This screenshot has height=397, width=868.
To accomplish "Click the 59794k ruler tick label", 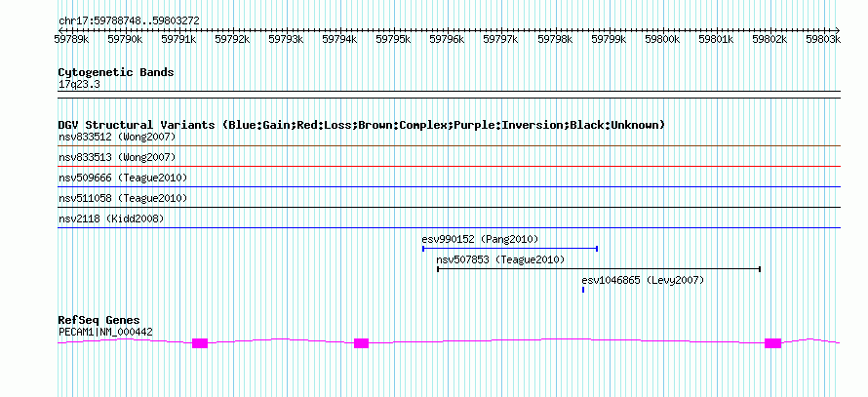I will (x=339, y=39).
